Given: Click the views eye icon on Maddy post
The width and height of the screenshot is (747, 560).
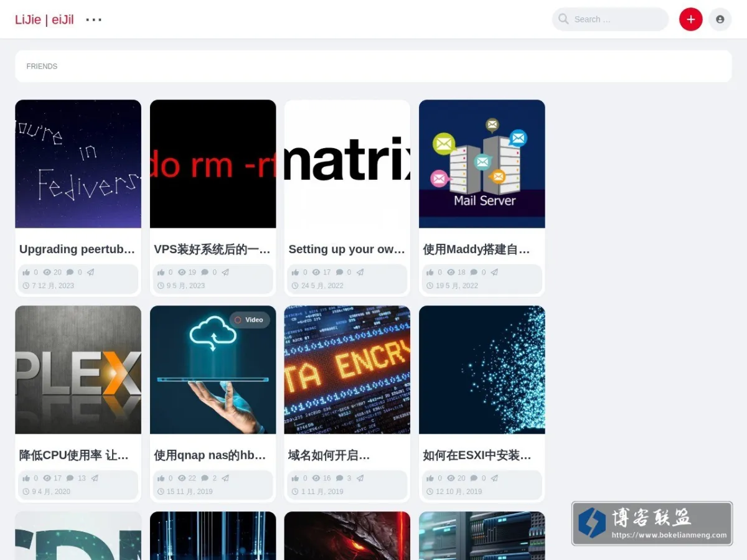Looking at the screenshot, I should (451, 273).
